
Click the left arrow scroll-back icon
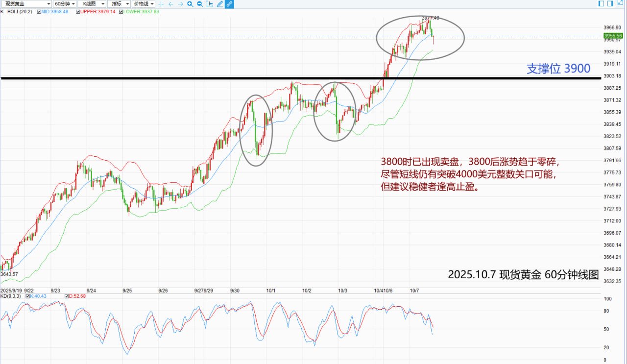pyautogui.click(x=170, y=4)
